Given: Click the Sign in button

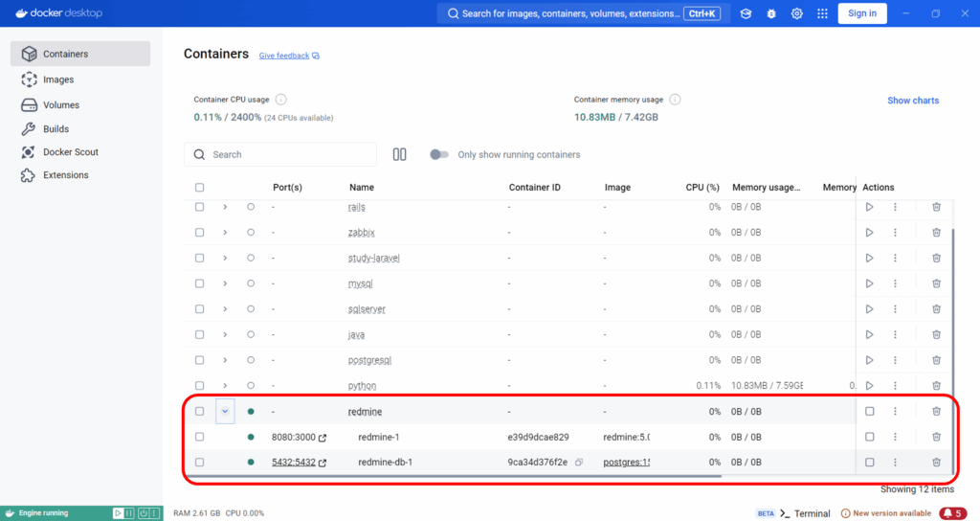Looking at the screenshot, I should click(861, 13).
